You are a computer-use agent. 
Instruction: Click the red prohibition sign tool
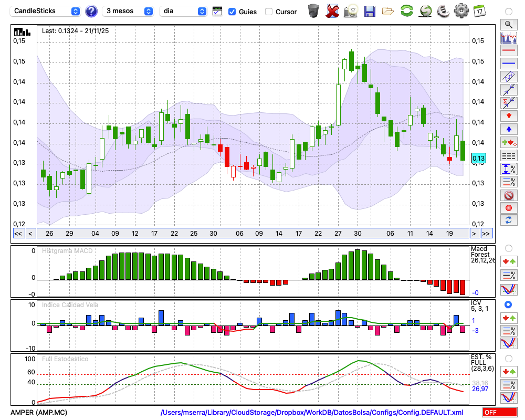pos(508,195)
